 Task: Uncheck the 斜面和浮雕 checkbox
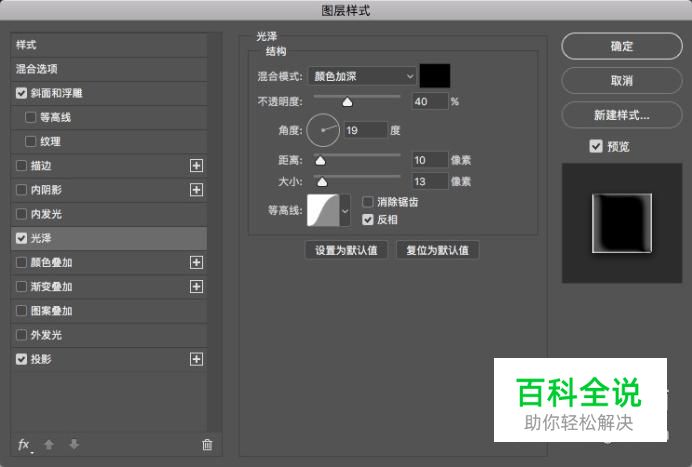click(x=21, y=93)
